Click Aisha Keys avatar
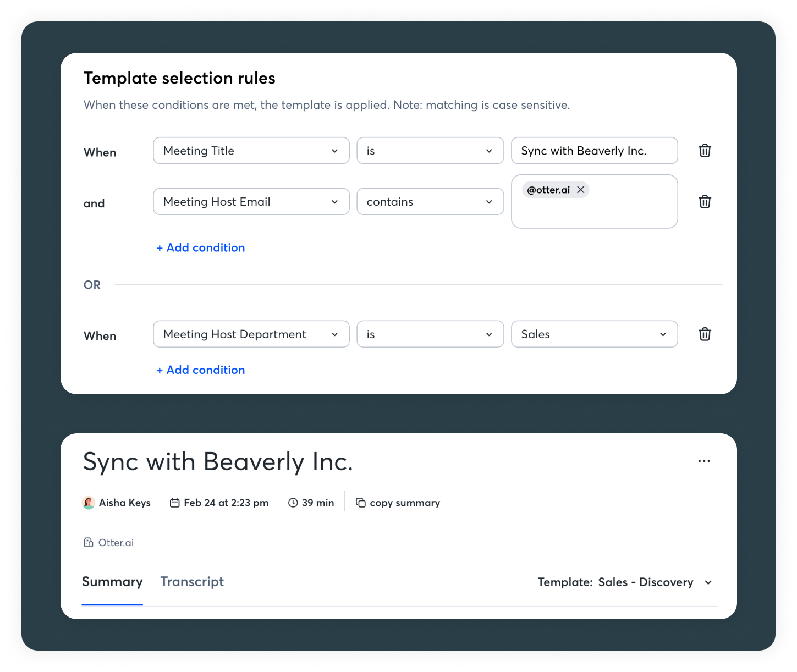The width and height of the screenshot is (797, 672). [x=89, y=503]
